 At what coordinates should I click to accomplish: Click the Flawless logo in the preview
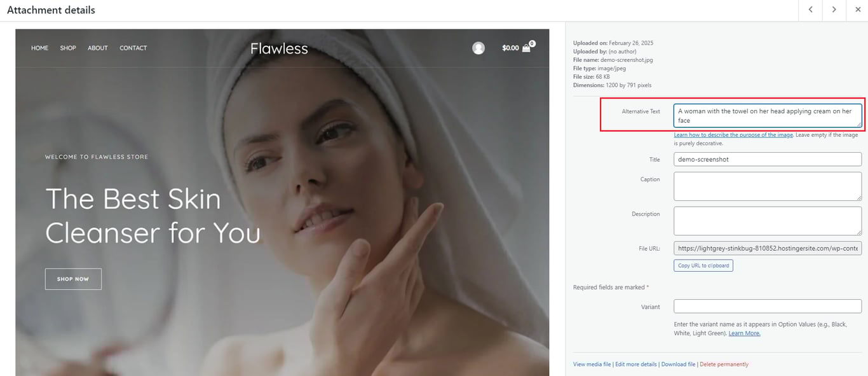coord(279,48)
